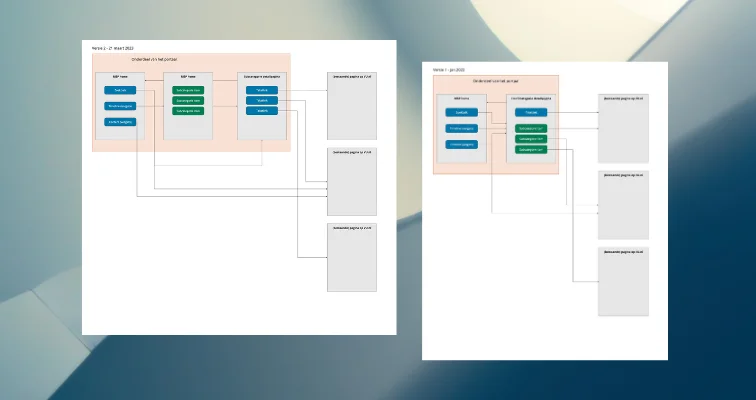This screenshot has width=756, height=400.
Task: Click middle green node in Versie 2 diagram
Action: pos(188,100)
